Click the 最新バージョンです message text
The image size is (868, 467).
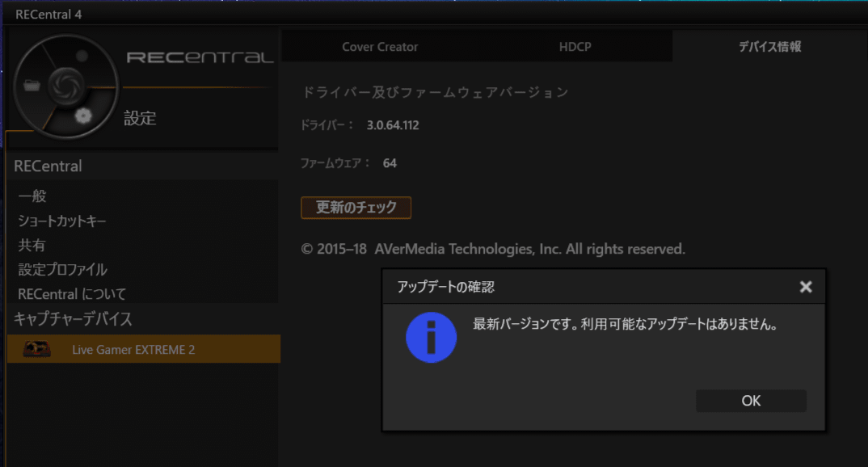[x=625, y=324]
